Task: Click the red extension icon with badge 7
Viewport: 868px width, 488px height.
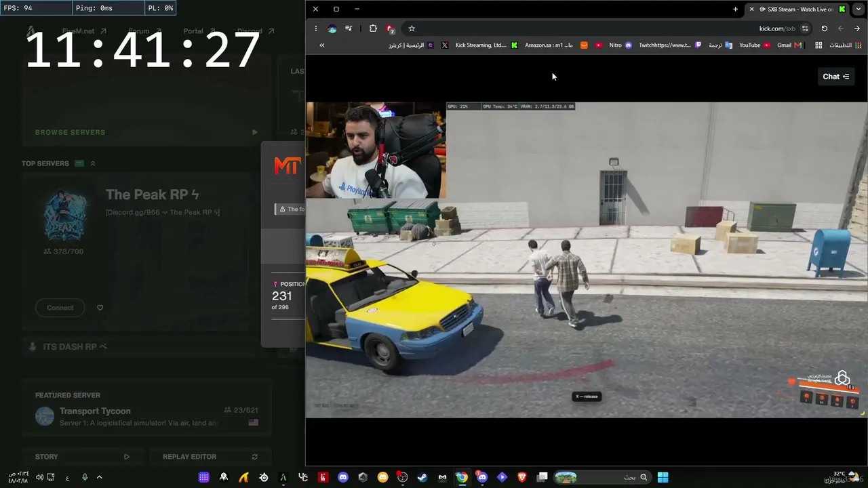Action: point(390,28)
